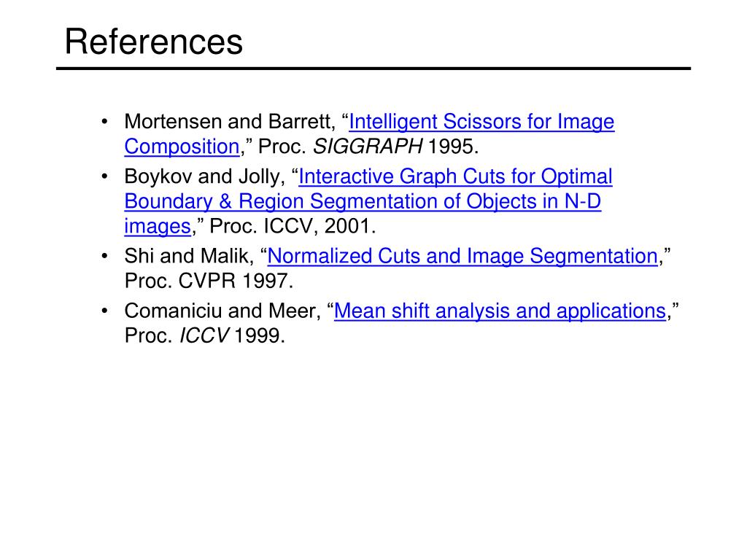Click the bullet before Mortensen and Barrett
The image size is (747, 560).
[x=107, y=122]
